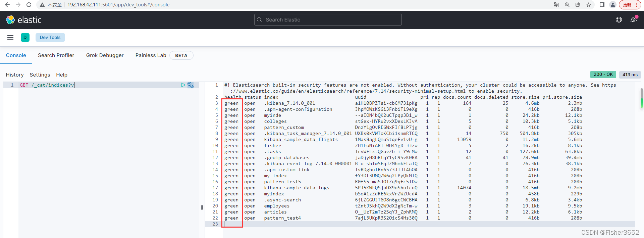Open the translate page icon
Viewport: 644px width, 238px height.
click(556, 5)
